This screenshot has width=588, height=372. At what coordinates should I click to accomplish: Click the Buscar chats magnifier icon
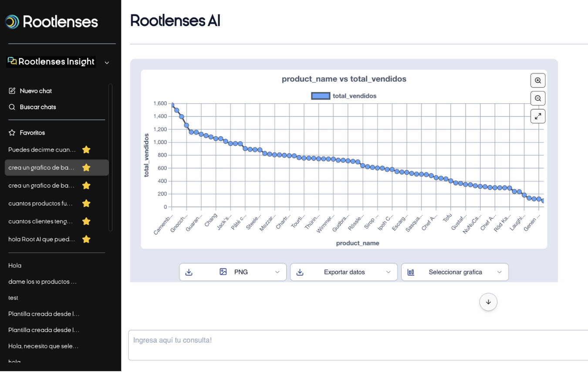[12, 107]
